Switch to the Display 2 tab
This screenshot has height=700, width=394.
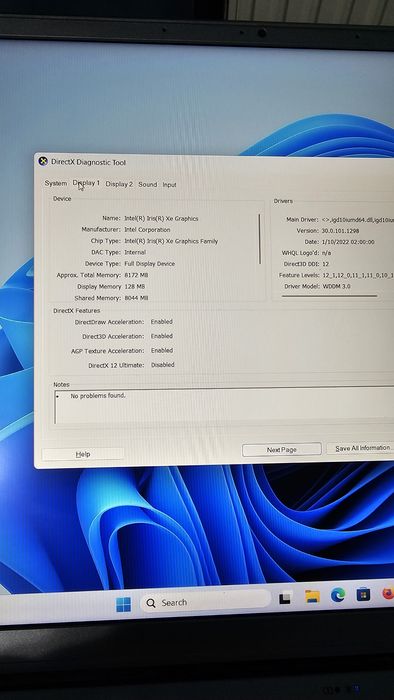point(119,184)
